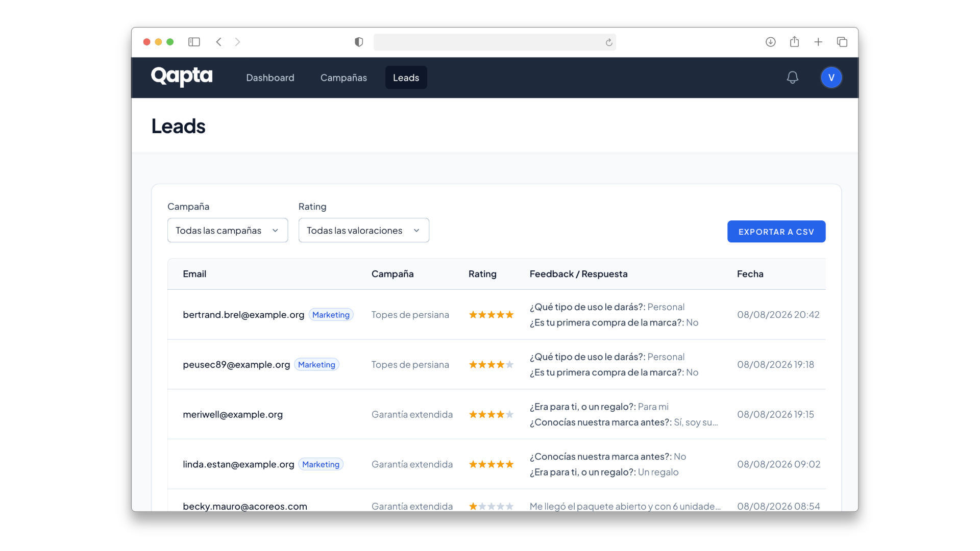Click the browser share icon
Image resolution: width=980 pixels, height=551 pixels.
(794, 42)
